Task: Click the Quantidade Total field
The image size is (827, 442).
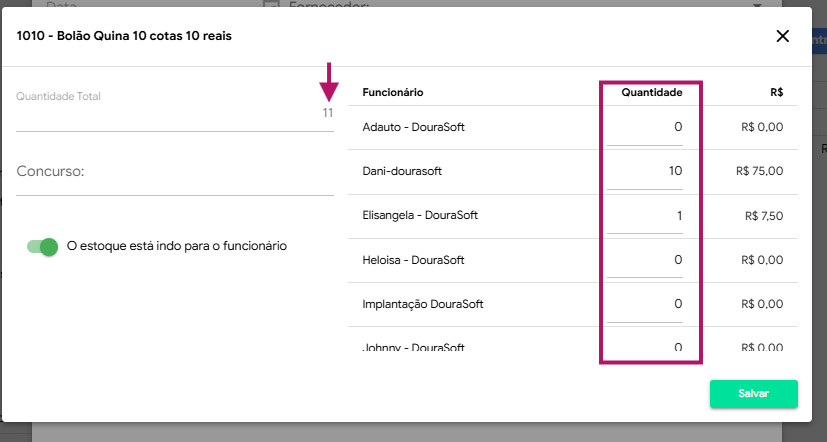Action: [174, 113]
